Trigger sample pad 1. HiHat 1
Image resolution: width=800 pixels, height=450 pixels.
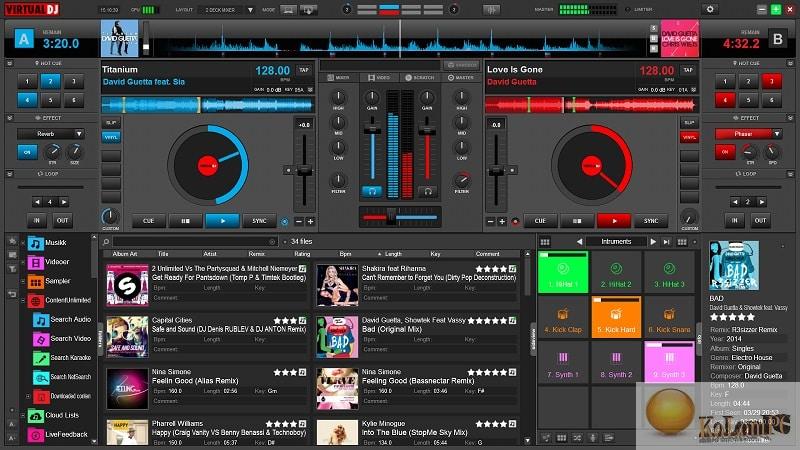coord(563,272)
